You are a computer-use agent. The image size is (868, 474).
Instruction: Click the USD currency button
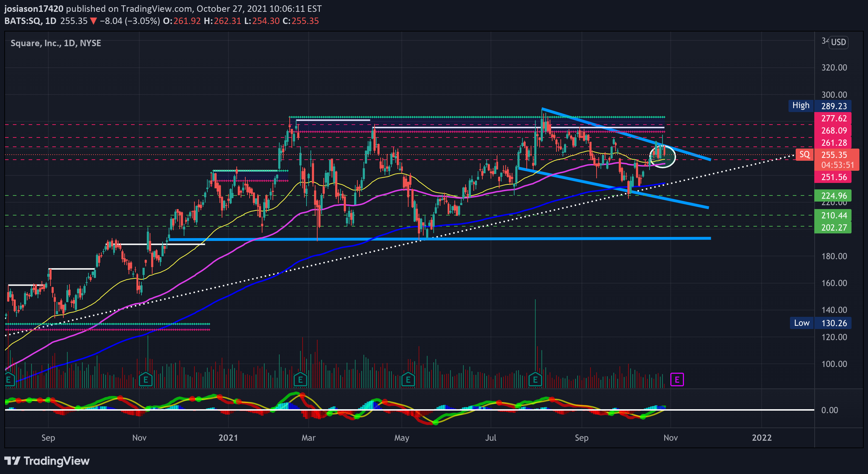pos(838,42)
